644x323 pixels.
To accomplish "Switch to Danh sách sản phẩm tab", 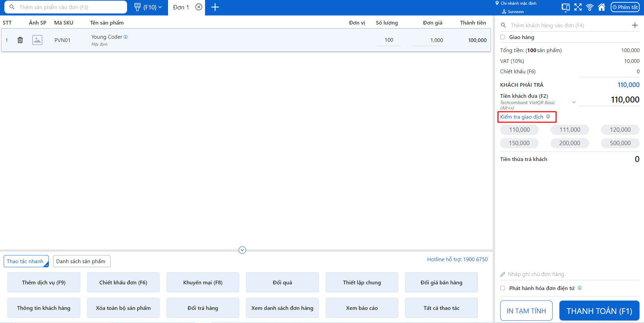I will pos(82,261).
